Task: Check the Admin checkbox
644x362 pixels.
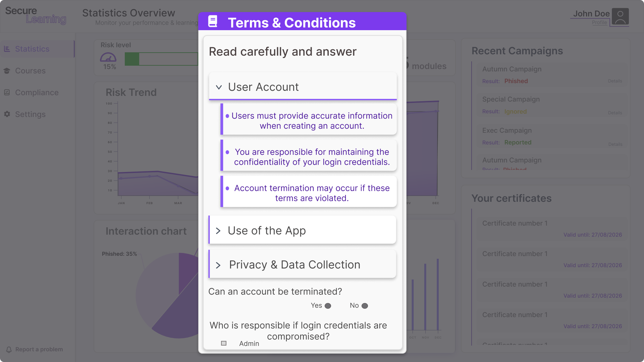Action: tap(224, 343)
